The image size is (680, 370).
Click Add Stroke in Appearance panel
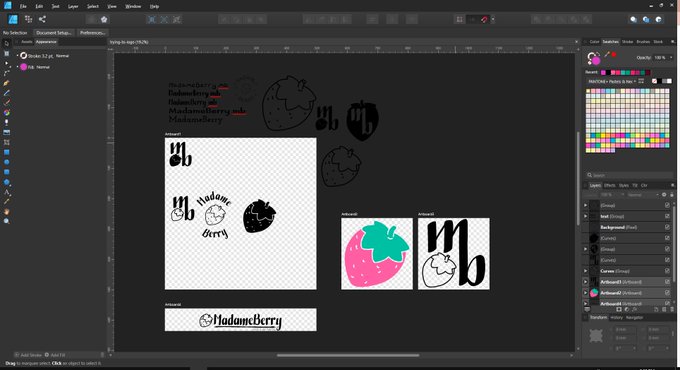click(x=29, y=355)
